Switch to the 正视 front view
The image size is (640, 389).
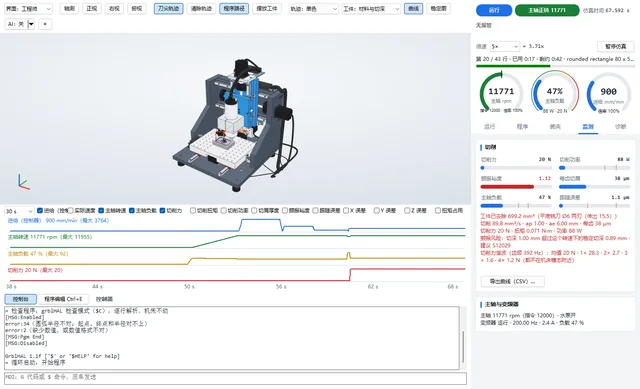point(92,9)
